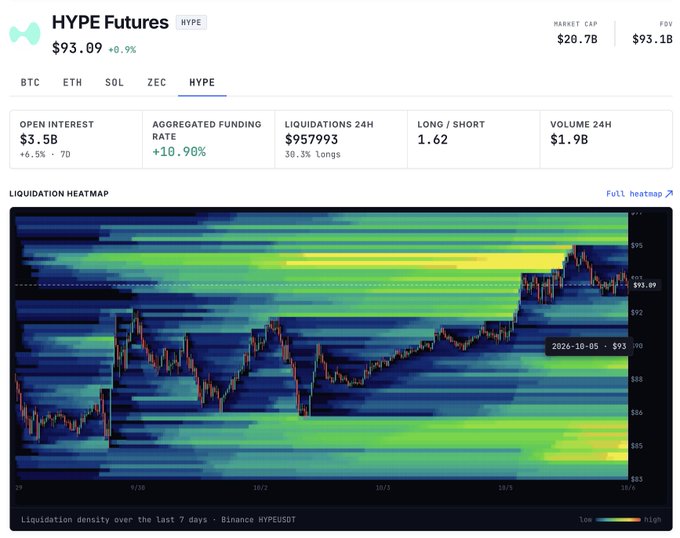Switch to the ETH tab
The height and width of the screenshot is (538, 680).
pos(72,82)
